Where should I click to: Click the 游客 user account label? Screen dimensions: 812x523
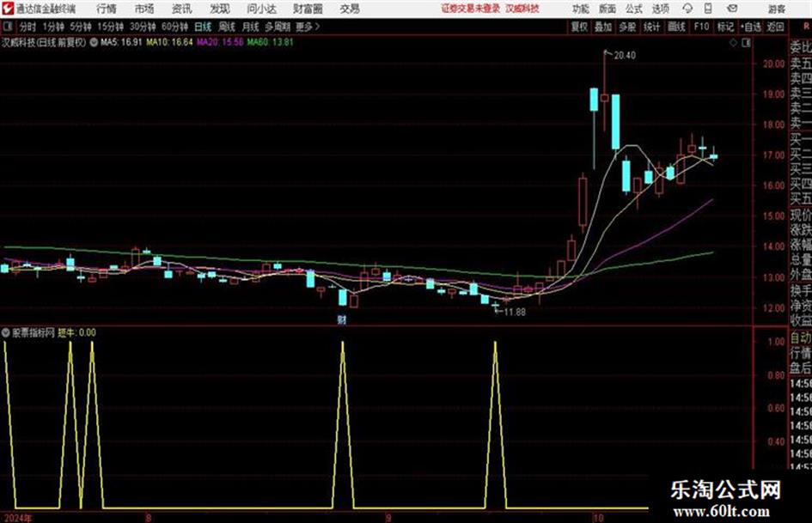click(x=777, y=9)
